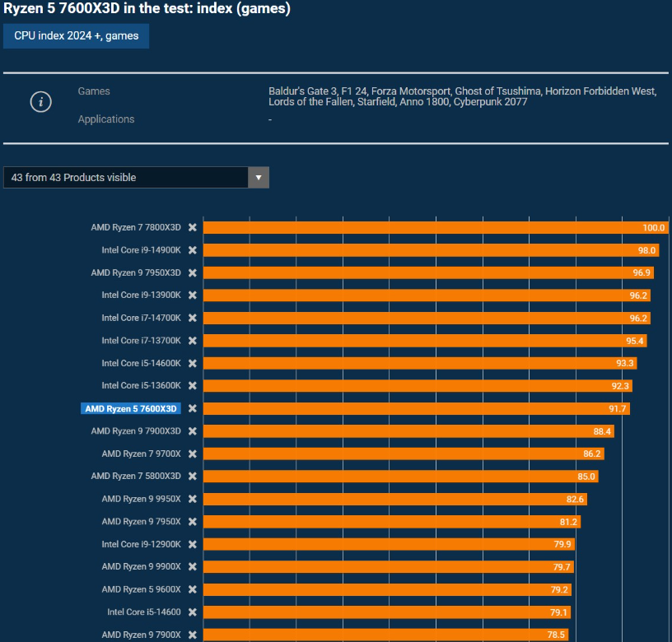The height and width of the screenshot is (642, 672).
Task: Click the AMD Ryzen 9 7950X3D label
Action: click(136, 272)
